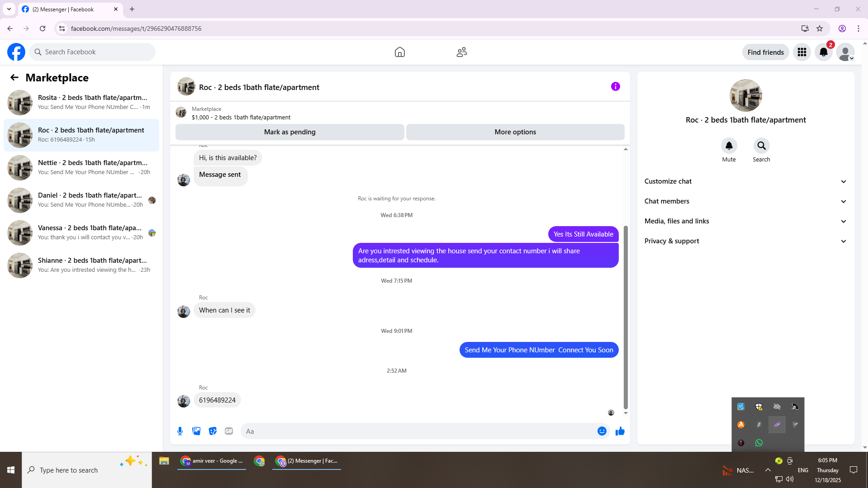The width and height of the screenshot is (868, 488).
Task: Open the Daniel conversation
Action: click(81, 200)
